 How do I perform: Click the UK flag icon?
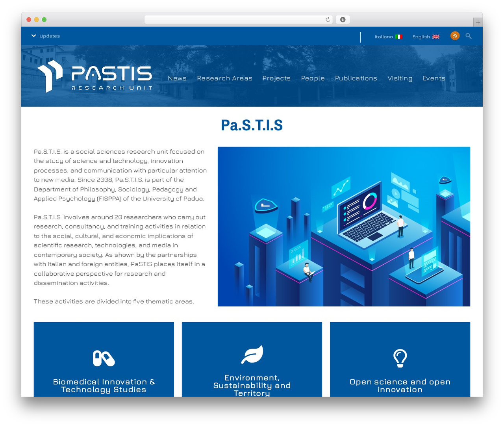click(436, 37)
